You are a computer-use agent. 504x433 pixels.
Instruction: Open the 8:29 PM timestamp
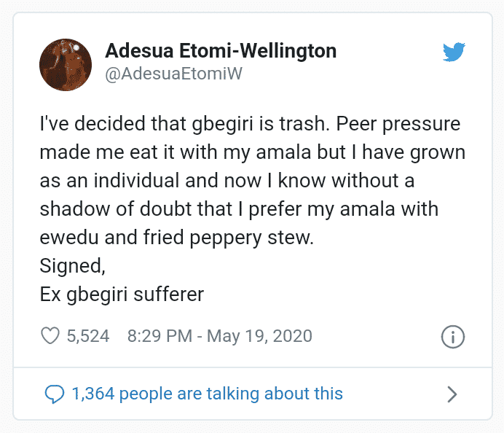coord(160,336)
